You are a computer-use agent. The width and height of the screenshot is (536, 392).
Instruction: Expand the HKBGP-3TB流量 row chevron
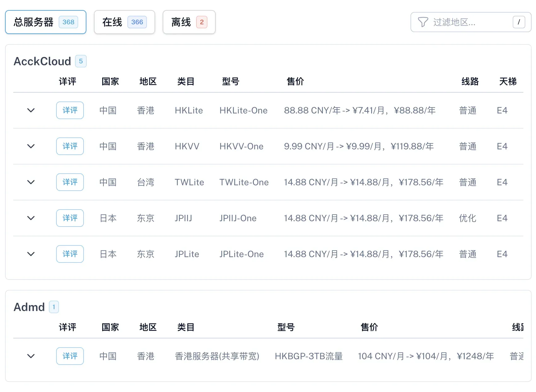[31, 356]
